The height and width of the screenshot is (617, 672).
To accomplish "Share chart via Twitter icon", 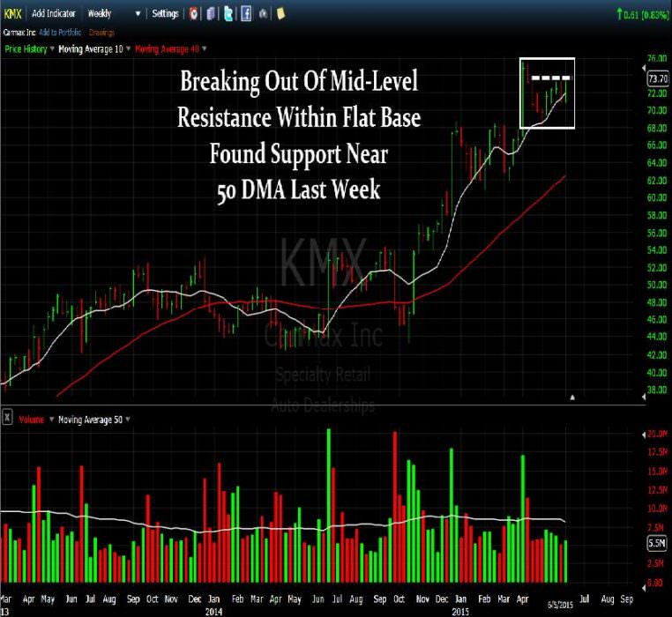I will (x=228, y=14).
